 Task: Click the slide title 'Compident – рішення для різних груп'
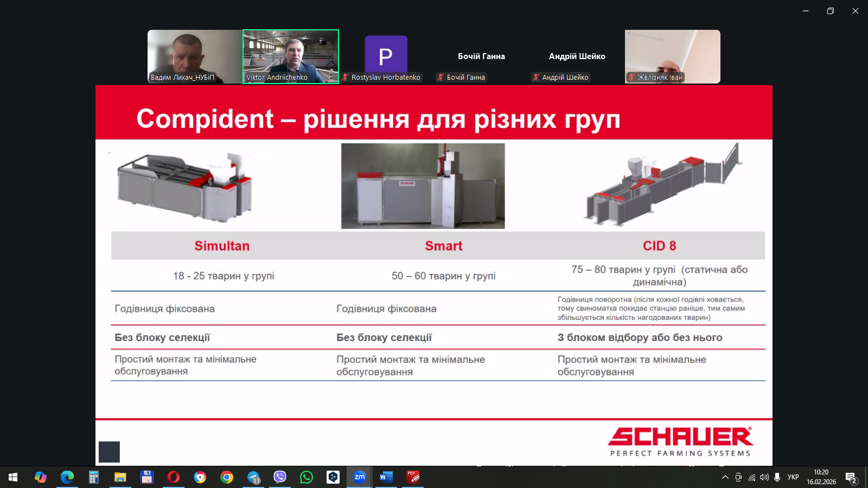tap(378, 119)
